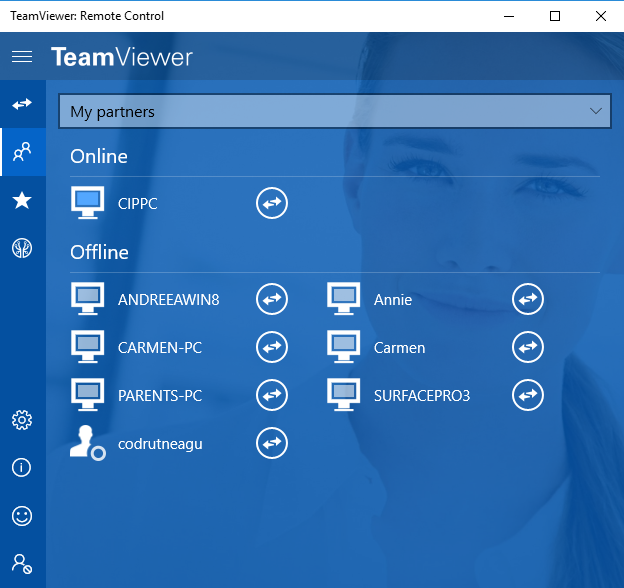
Task: Connect to CARMEN-PC with arrow button
Action: [x=272, y=347]
